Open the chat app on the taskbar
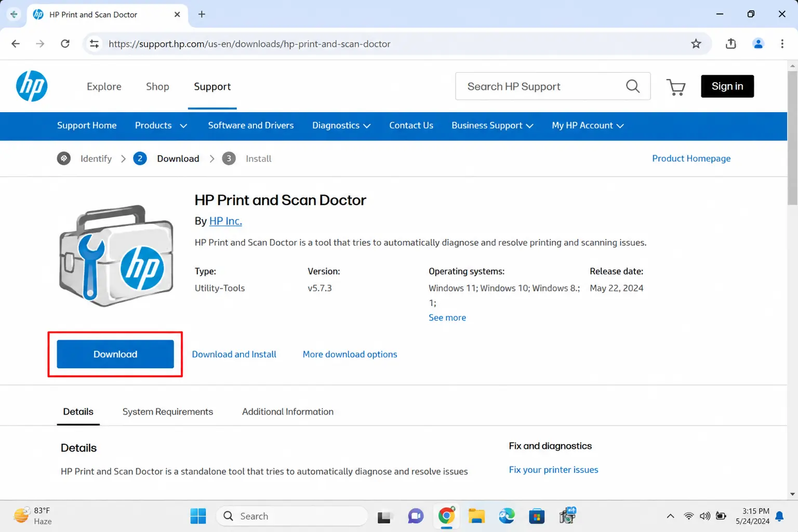The image size is (798, 532). (x=416, y=516)
